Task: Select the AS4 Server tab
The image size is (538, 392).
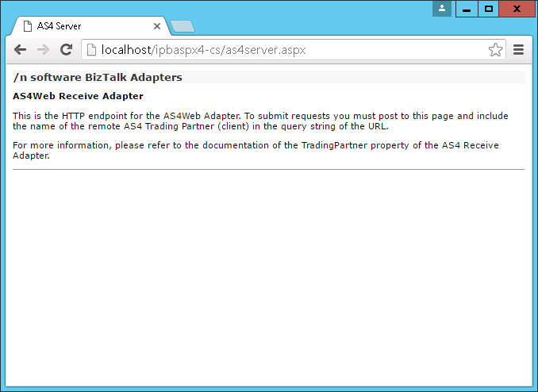Action: pyautogui.click(x=91, y=26)
